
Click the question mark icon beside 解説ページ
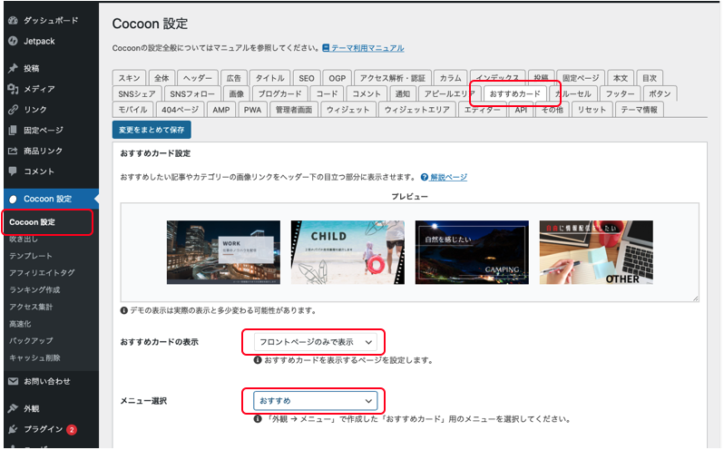pyautogui.click(x=424, y=177)
